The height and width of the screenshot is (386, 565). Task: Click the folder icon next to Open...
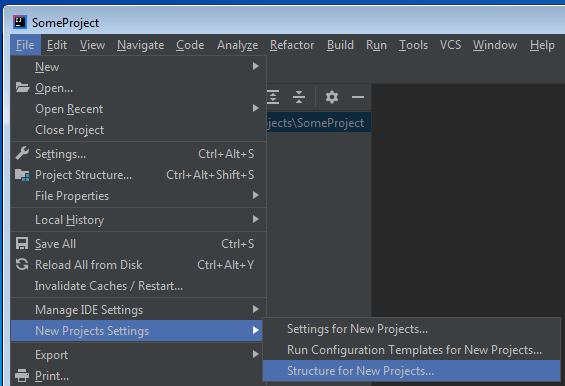coord(22,88)
